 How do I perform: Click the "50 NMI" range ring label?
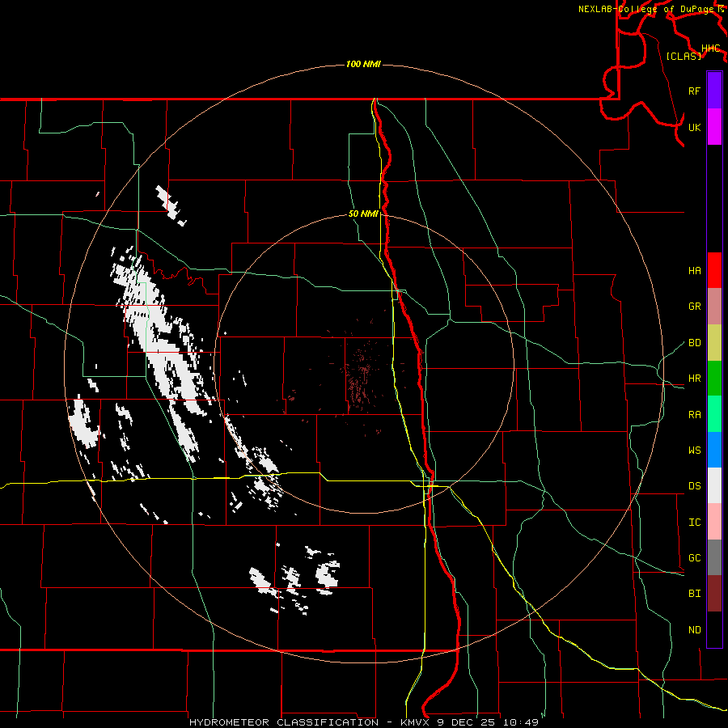(363, 214)
